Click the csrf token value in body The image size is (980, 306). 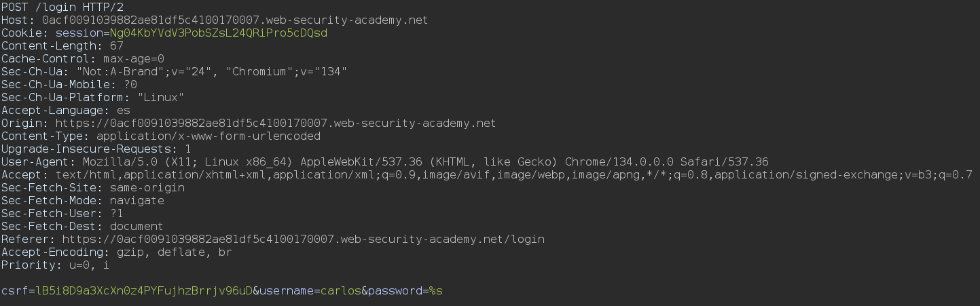coord(144,290)
